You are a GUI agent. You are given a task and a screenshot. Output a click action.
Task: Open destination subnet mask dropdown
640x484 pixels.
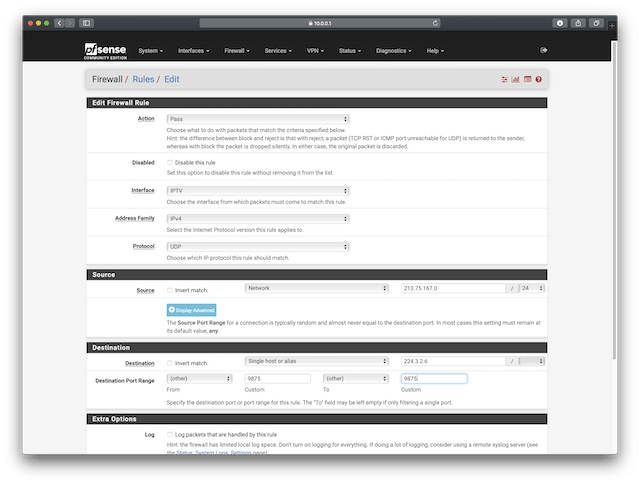pos(532,361)
